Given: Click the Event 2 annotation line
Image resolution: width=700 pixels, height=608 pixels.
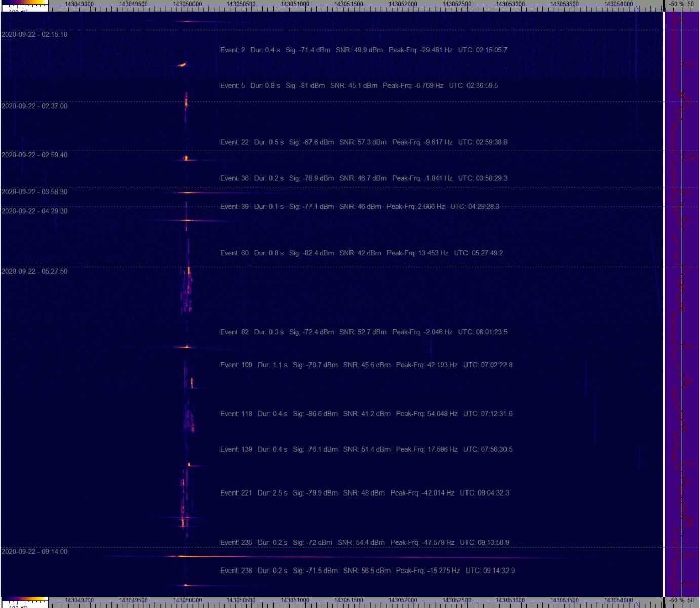Looking at the screenshot, I should click(x=364, y=50).
